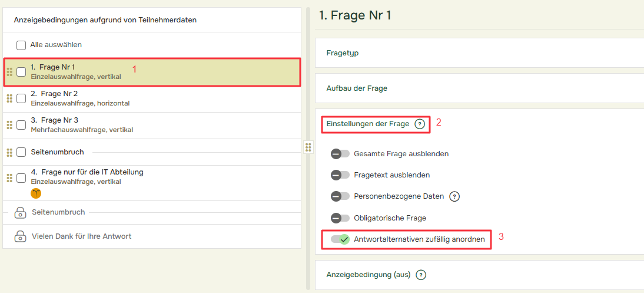Tick the checkbox for Frage Nr 2
644x293 pixels.
[x=21, y=99]
